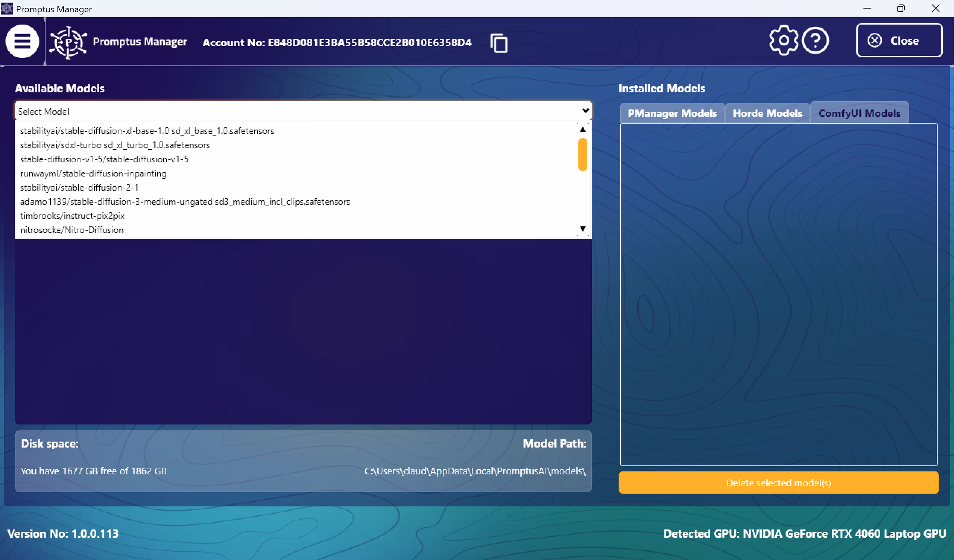The width and height of the screenshot is (954, 560).
Task: Switch to the Horde Models tab
Action: click(x=767, y=113)
